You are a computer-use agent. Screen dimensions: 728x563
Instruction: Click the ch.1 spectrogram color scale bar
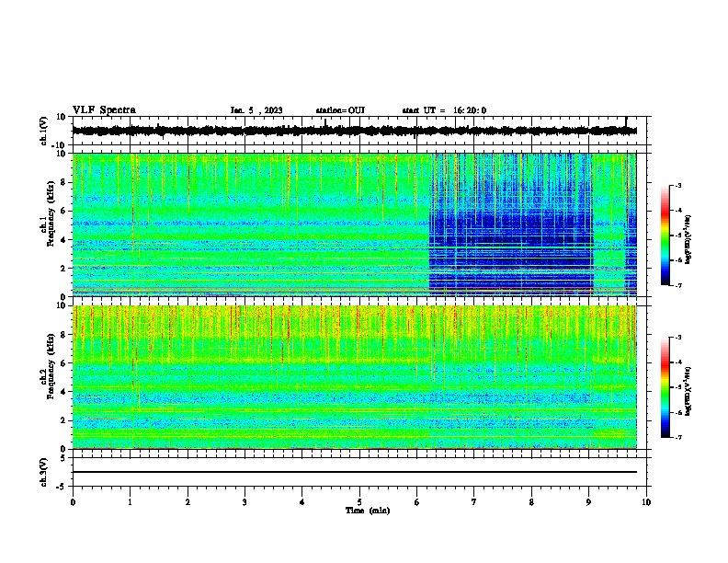click(665, 236)
